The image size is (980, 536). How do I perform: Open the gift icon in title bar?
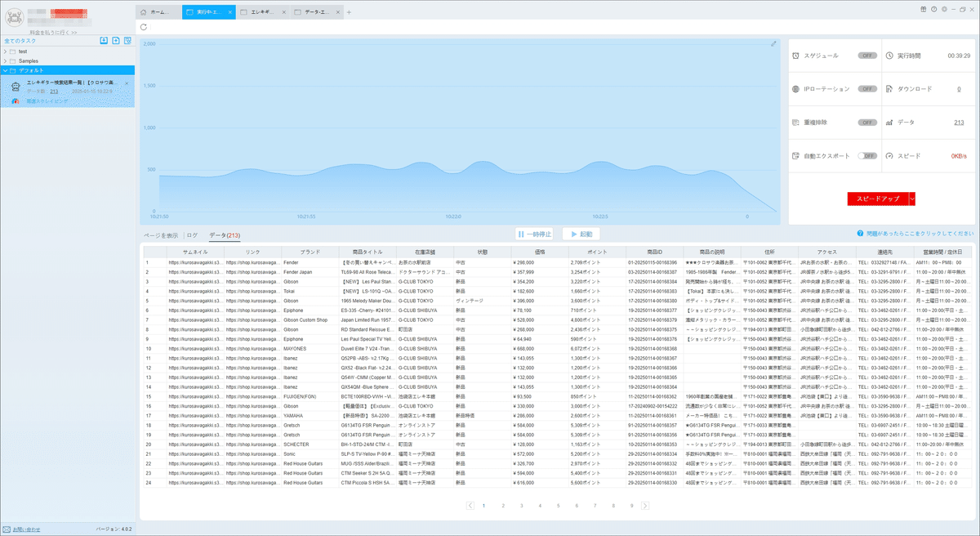point(923,8)
